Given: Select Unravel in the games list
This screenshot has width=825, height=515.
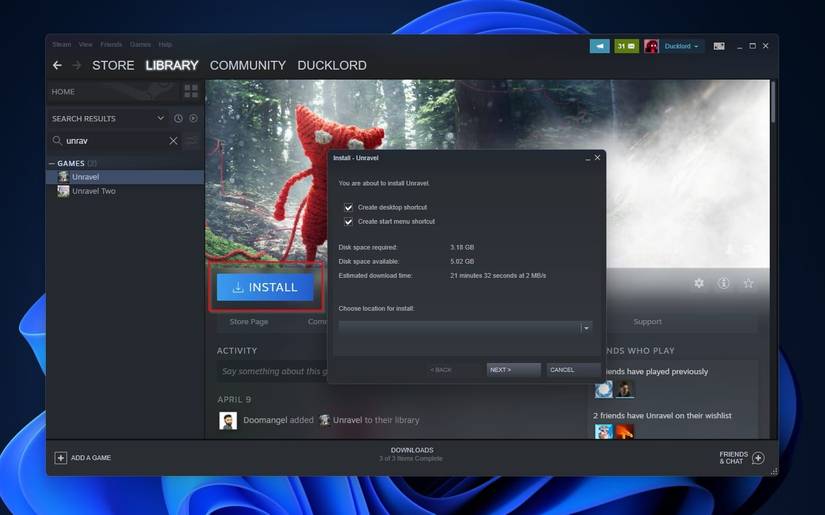Looking at the screenshot, I should click(125, 177).
